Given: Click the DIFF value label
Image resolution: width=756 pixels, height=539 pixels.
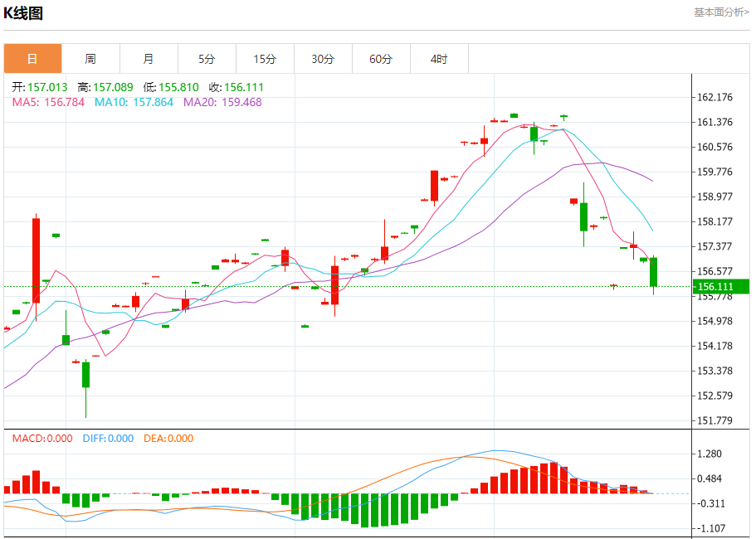Looking at the screenshot, I should [108, 439].
